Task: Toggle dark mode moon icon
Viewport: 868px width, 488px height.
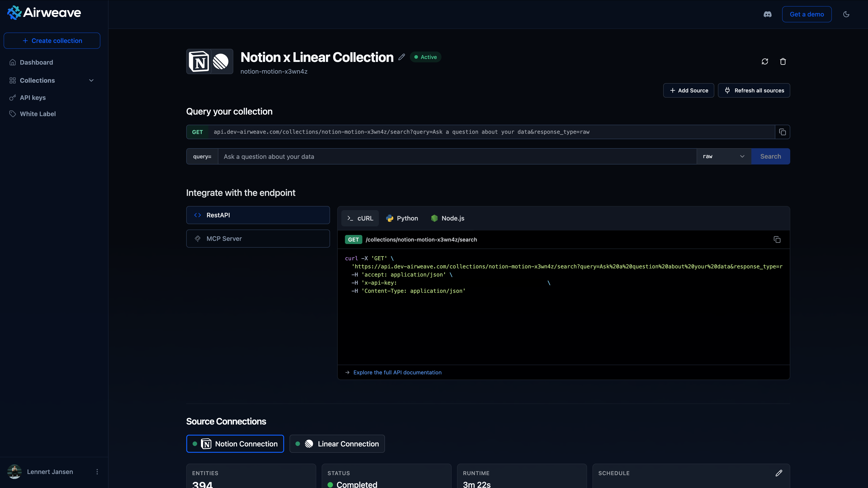Action: click(x=846, y=14)
